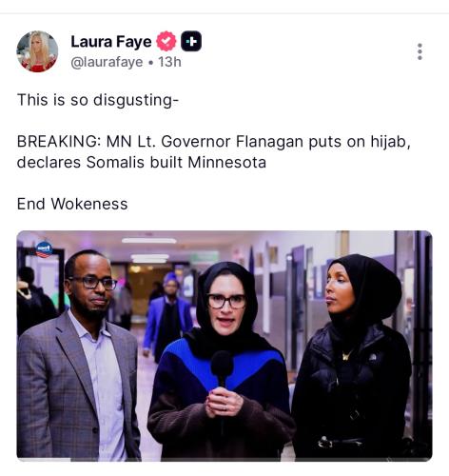Viewport: 449px width, 476px height.
Task: Open Laura Faye's profile picture
Action: 37,51
